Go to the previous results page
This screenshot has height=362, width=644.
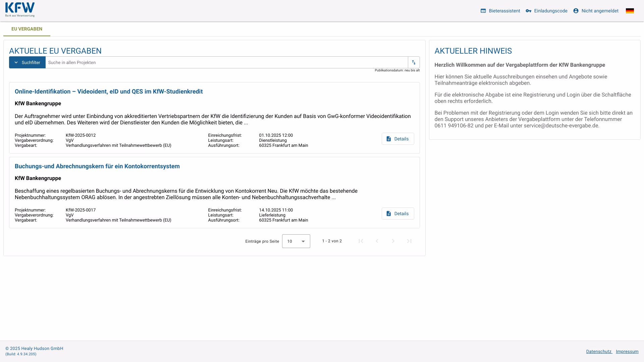tap(377, 241)
